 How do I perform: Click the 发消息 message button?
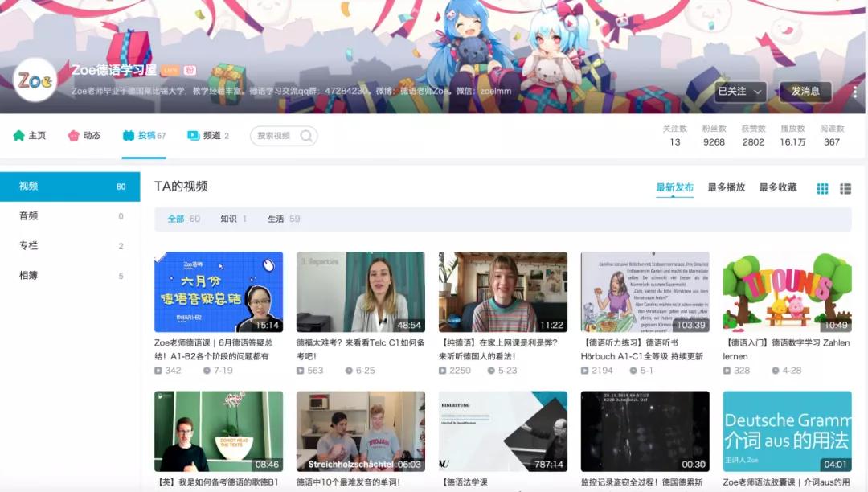[805, 92]
